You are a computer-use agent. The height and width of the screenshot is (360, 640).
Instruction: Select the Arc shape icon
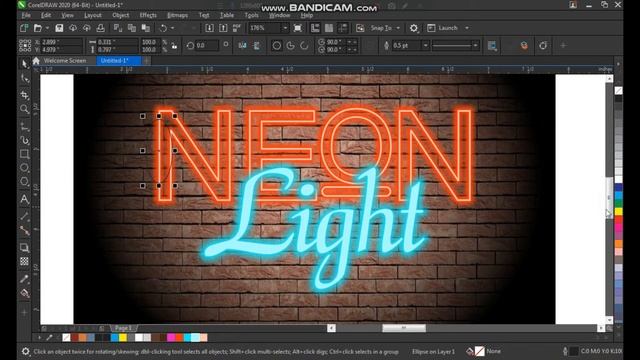(x=304, y=46)
